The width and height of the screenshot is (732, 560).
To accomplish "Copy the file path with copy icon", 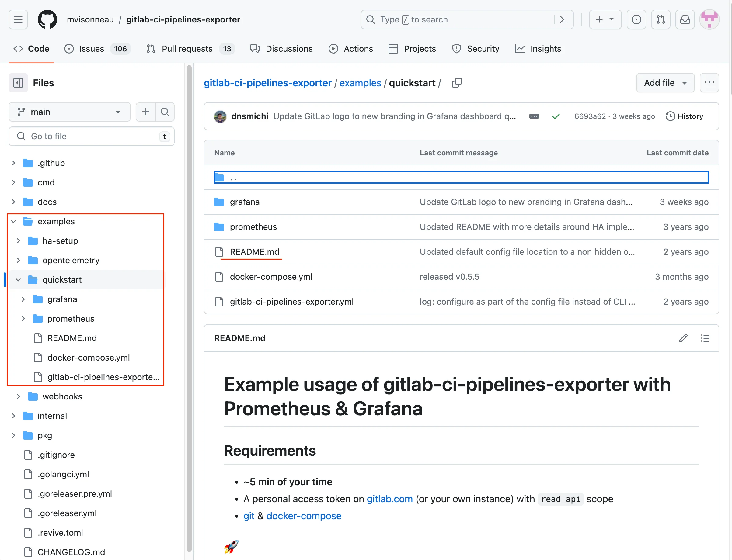I will pos(457,83).
